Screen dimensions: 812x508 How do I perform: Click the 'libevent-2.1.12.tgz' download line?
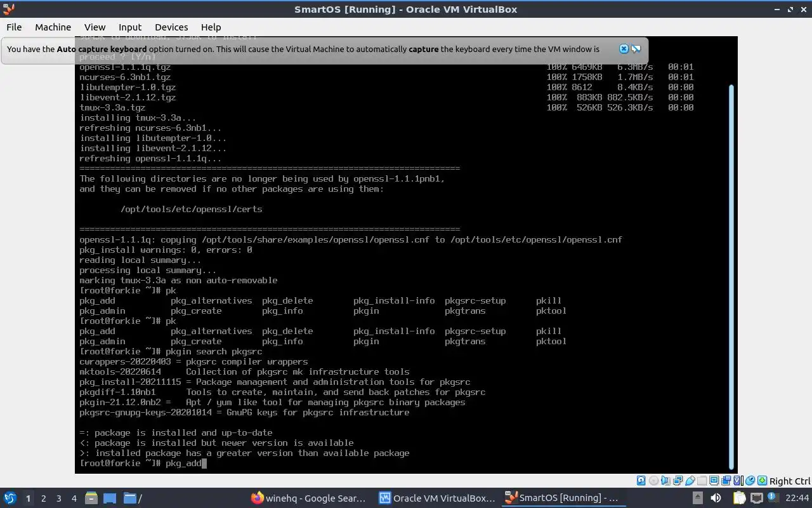click(386, 98)
